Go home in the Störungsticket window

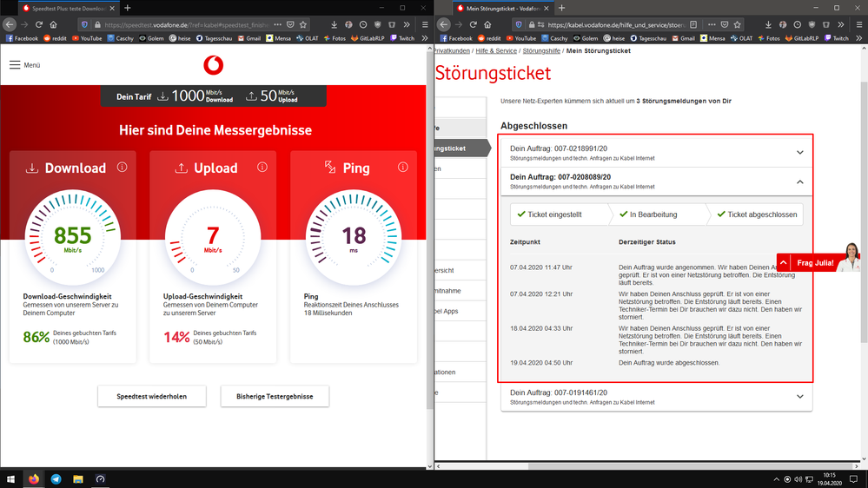point(487,24)
